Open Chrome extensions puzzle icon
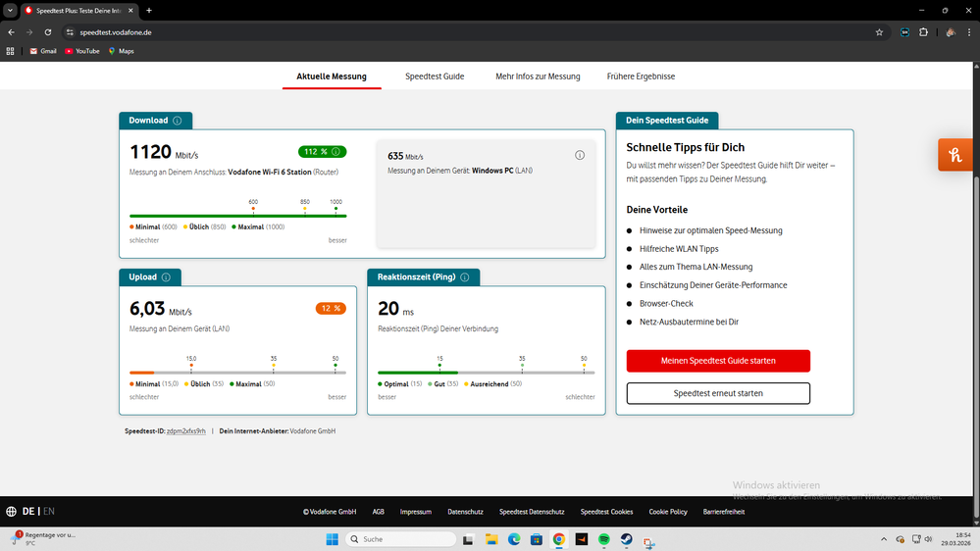This screenshot has height=551, width=980. 923,32
